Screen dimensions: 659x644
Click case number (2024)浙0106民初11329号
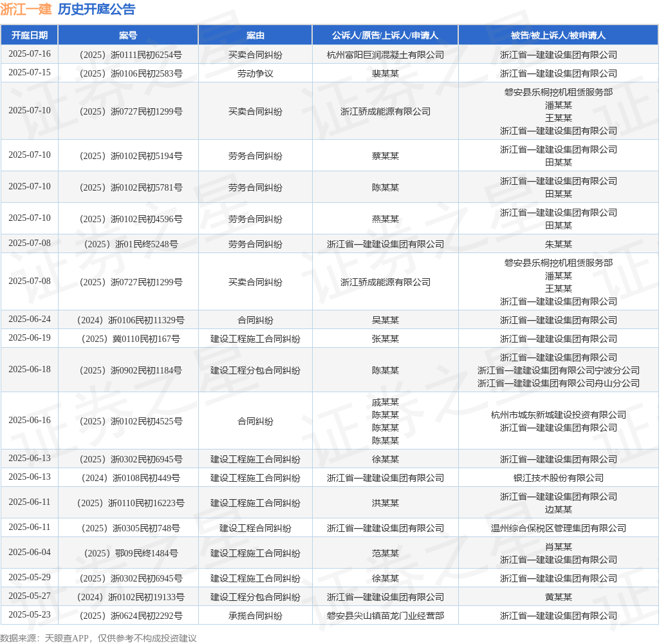(131, 320)
